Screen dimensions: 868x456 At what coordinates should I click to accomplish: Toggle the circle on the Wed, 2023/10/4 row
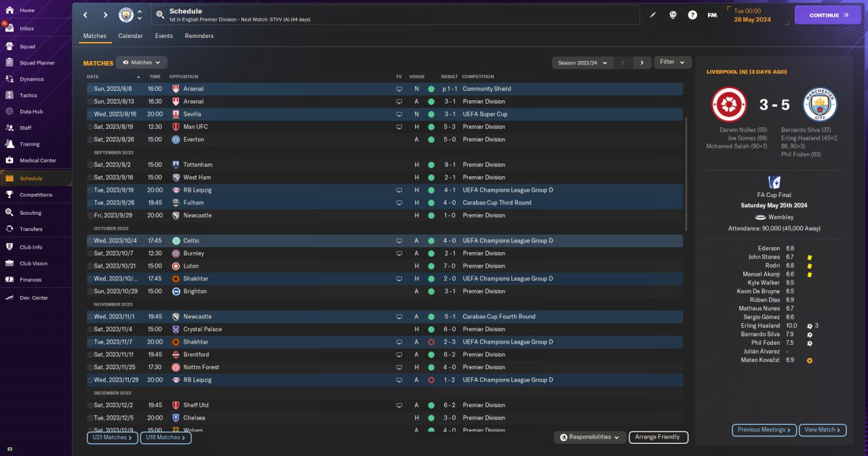pyautogui.click(x=90, y=241)
